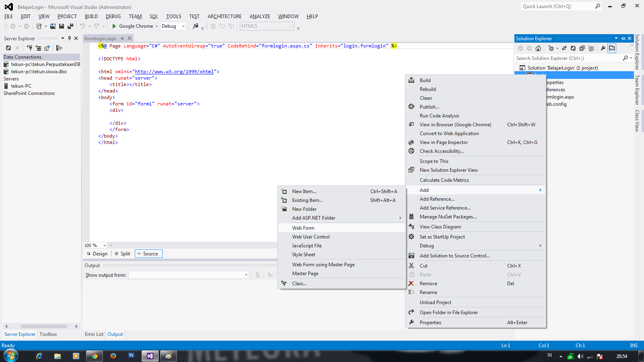This screenshot has width=644, height=362.
Task: Select Web Form from the Add submenu
Action: [x=303, y=228]
